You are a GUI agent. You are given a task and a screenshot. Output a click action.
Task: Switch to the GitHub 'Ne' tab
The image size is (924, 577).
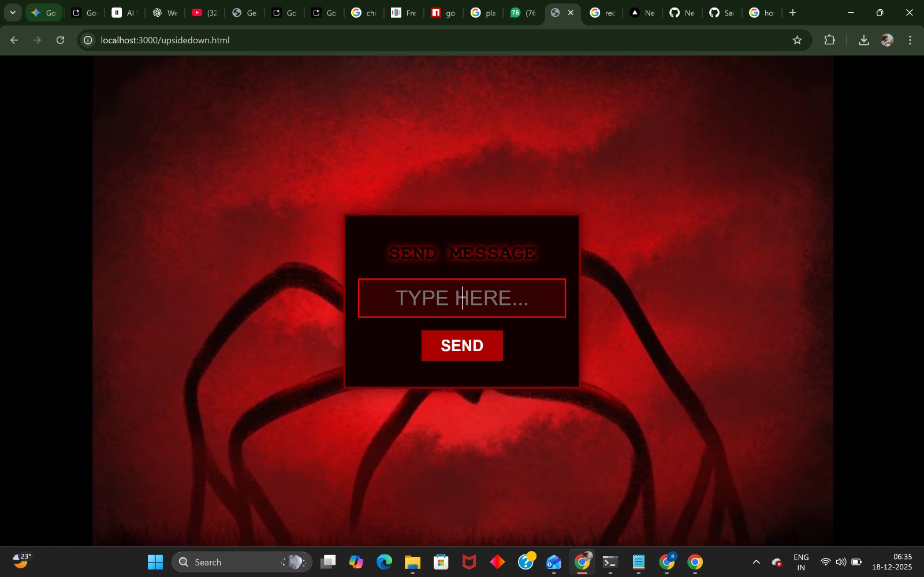683,13
